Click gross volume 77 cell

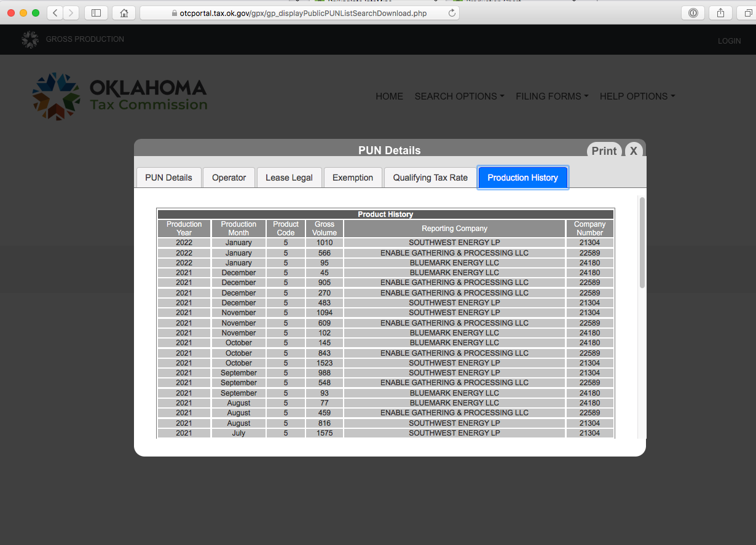[325, 403]
